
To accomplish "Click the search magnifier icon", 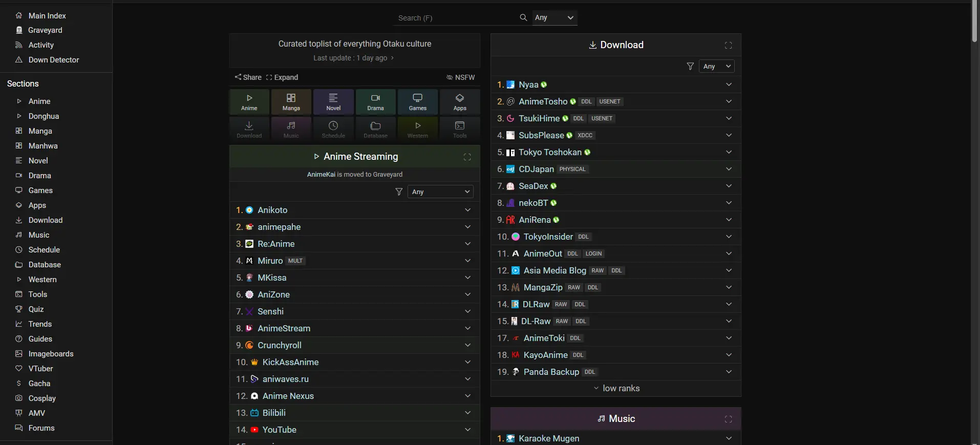I will 523,17.
